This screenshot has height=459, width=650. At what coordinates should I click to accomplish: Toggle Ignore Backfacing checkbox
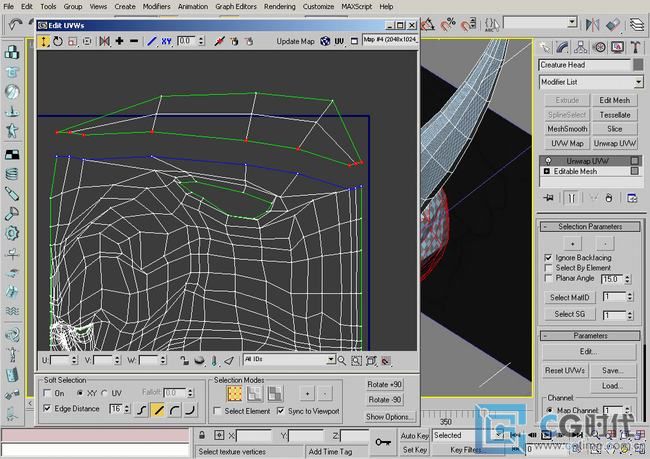548,257
